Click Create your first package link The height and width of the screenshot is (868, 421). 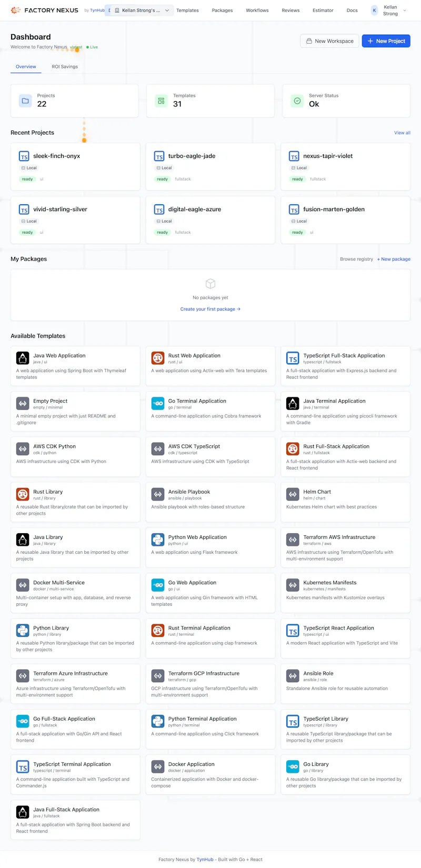point(210,309)
